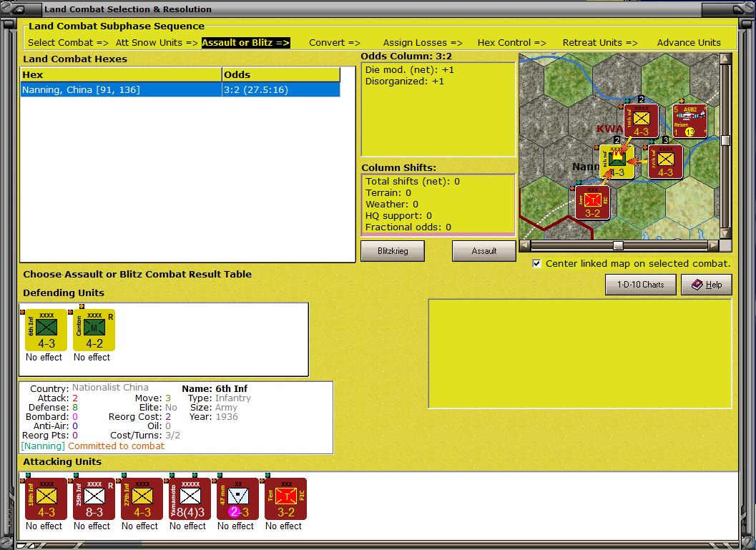Select the 47 mm 2-3 attacking unit
756x550 pixels.
237,499
